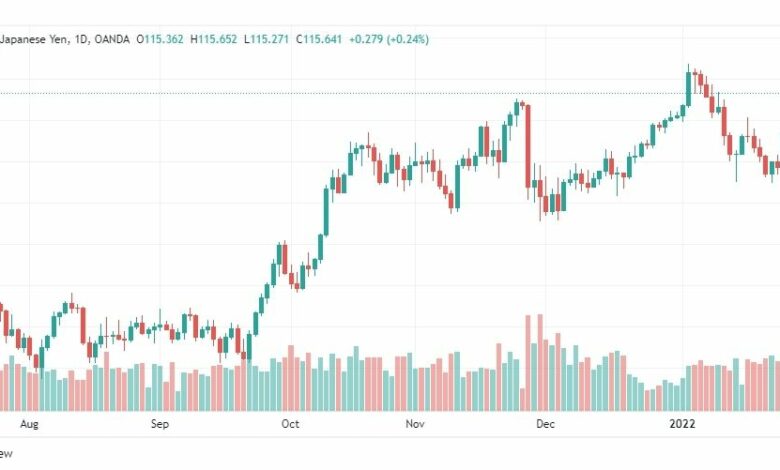
Task: Click the tallest red volume bar
Action: [540, 363]
